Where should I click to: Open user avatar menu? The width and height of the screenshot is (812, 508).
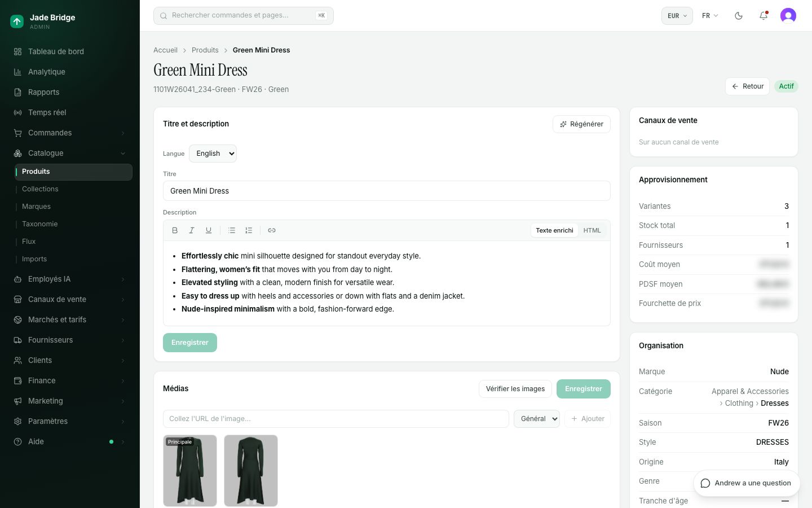[x=788, y=16]
